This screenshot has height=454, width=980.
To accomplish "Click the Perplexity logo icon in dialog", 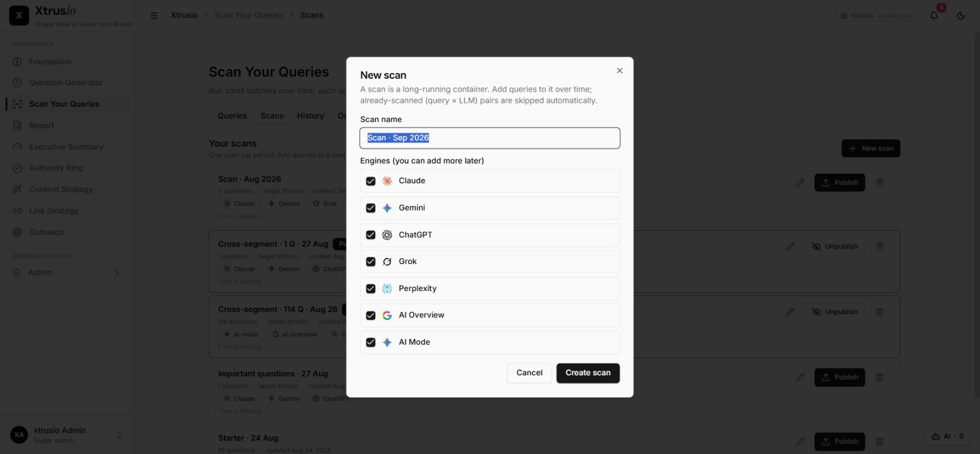I will tap(387, 289).
